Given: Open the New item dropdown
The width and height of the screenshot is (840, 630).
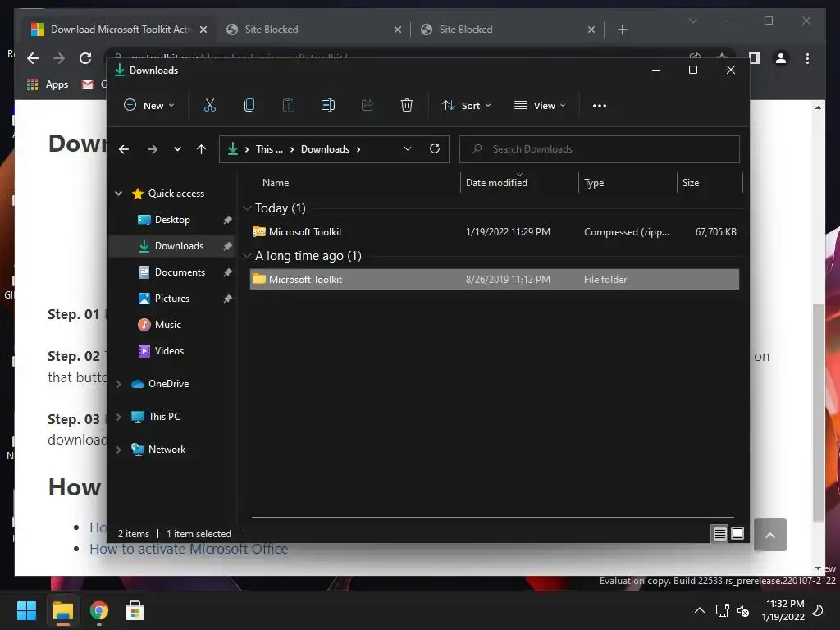Looking at the screenshot, I should click(149, 106).
